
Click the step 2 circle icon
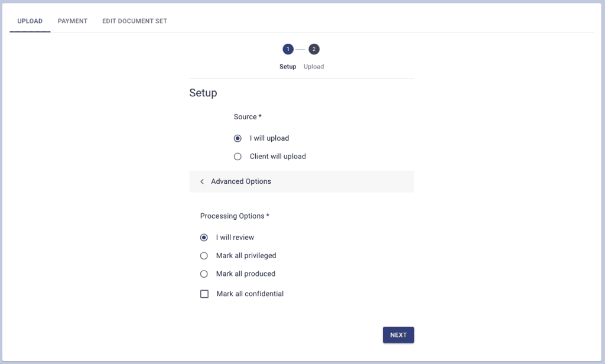tap(314, 49)
